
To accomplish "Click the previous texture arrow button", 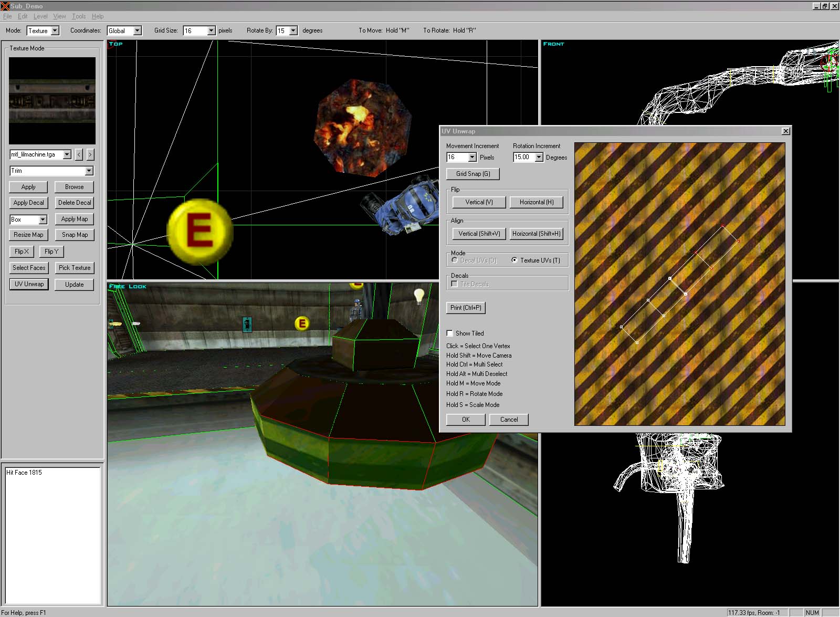I will pyautogui.click(x=79, y=154).
